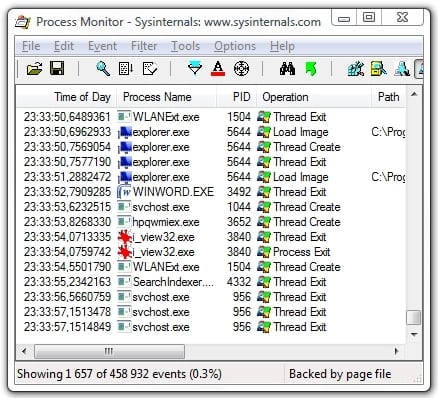The height and width of the screenshot is (398, 438).
Task: Click the events count status bar text
Action: tap(119, 374)
